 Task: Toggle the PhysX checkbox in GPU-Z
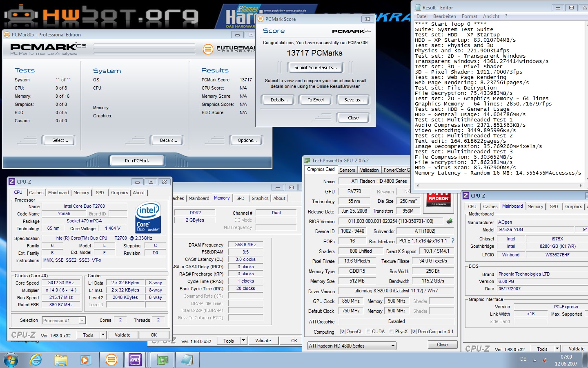pos(392,332)
